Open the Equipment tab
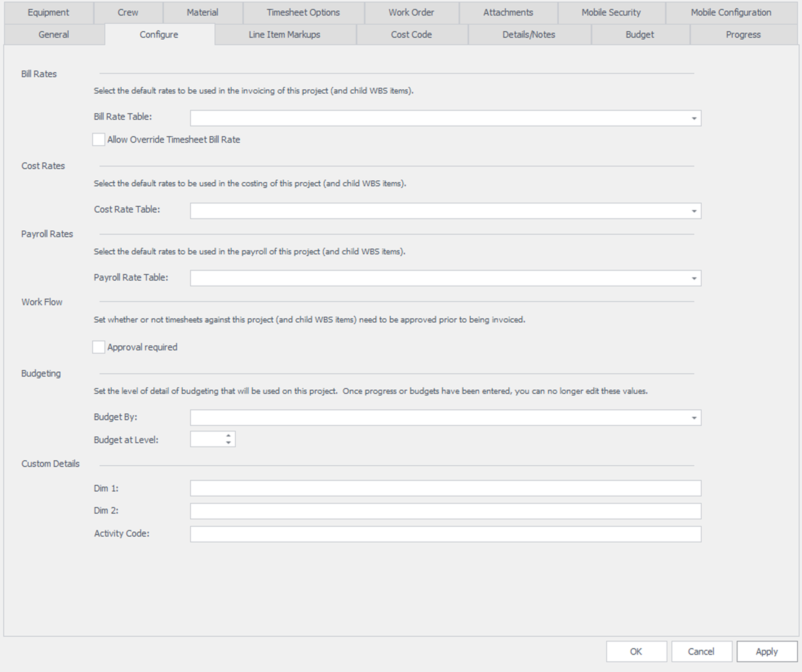The height and width of the screenshot is (672, 802). click(48, 13)
